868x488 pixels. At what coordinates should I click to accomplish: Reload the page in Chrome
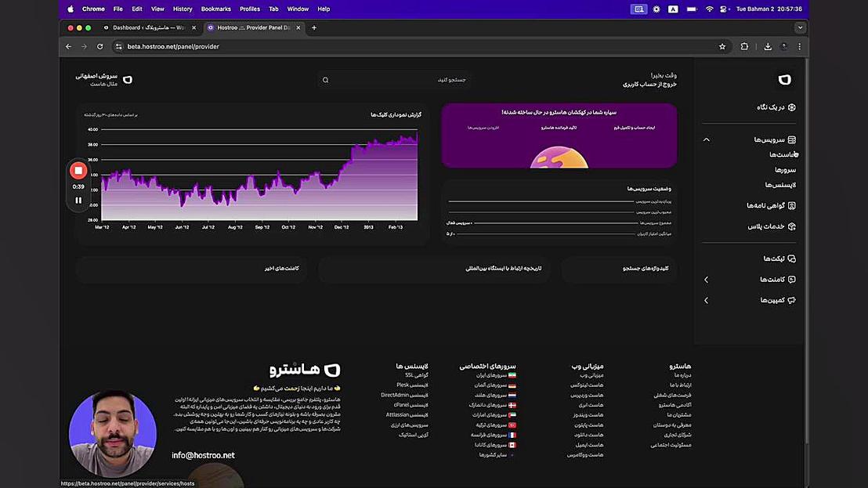99,46
